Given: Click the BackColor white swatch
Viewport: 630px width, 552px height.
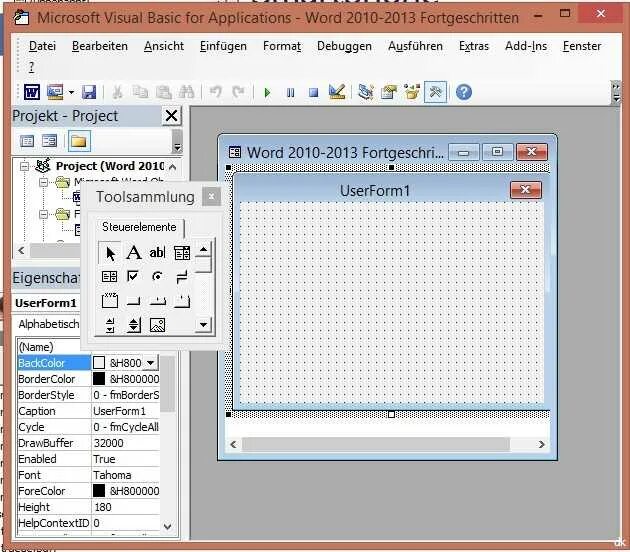Looking at the screenshot, I should (x=98, y=362).
